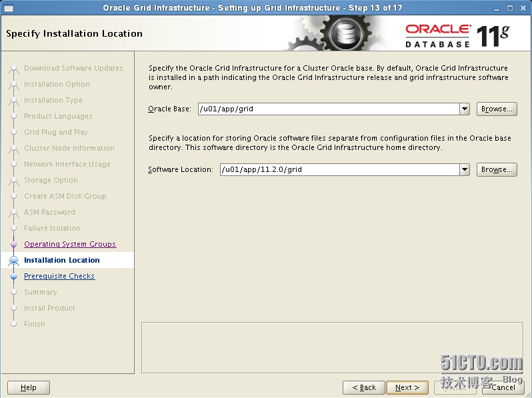
Task: Click the Download Software Updates step text
Action: coord(73,68)
